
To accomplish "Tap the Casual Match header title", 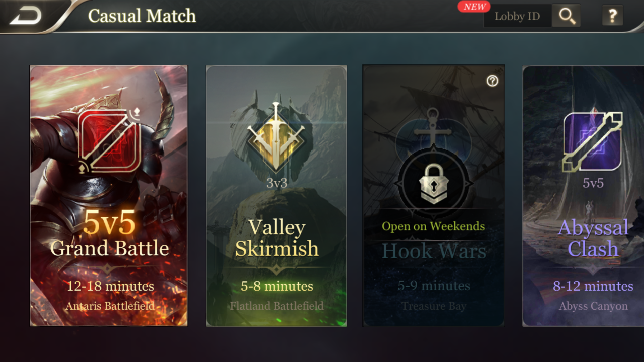I will 142,16.
